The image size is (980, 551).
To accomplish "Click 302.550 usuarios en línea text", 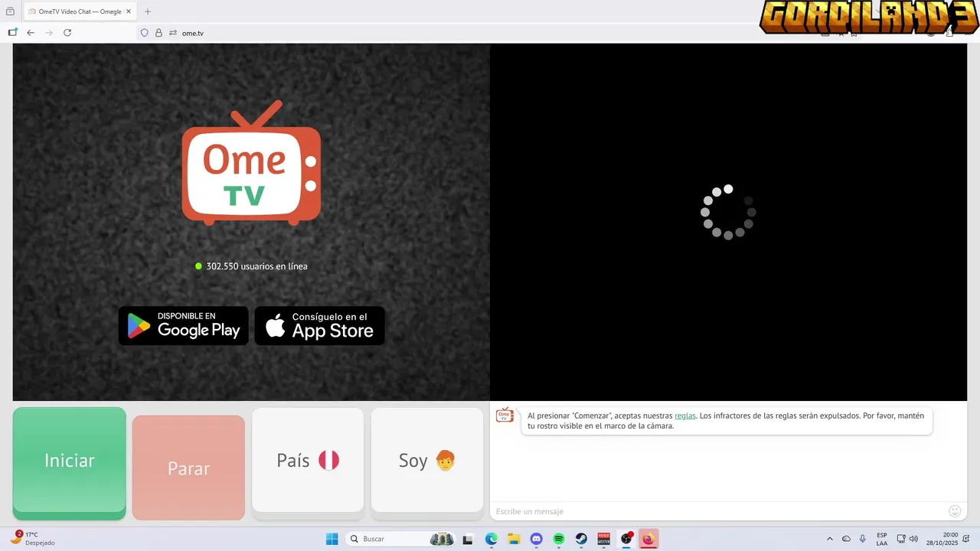I will (x=256, y=266).
